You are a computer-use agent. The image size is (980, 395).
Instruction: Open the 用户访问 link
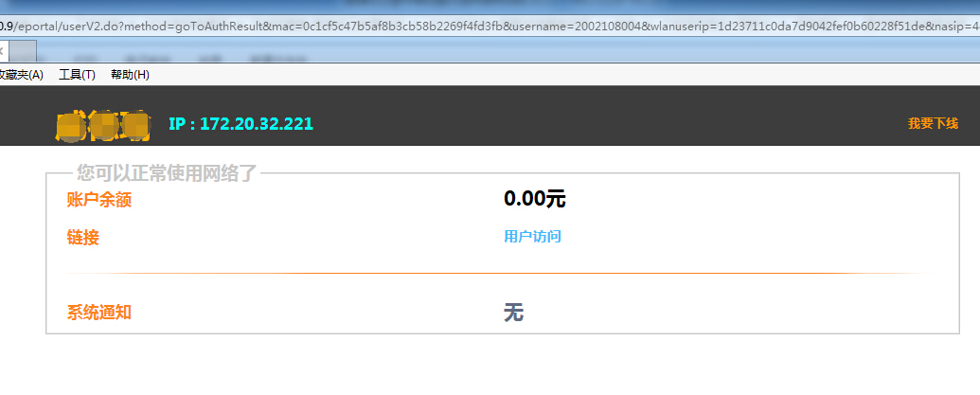tap(532, 237)
